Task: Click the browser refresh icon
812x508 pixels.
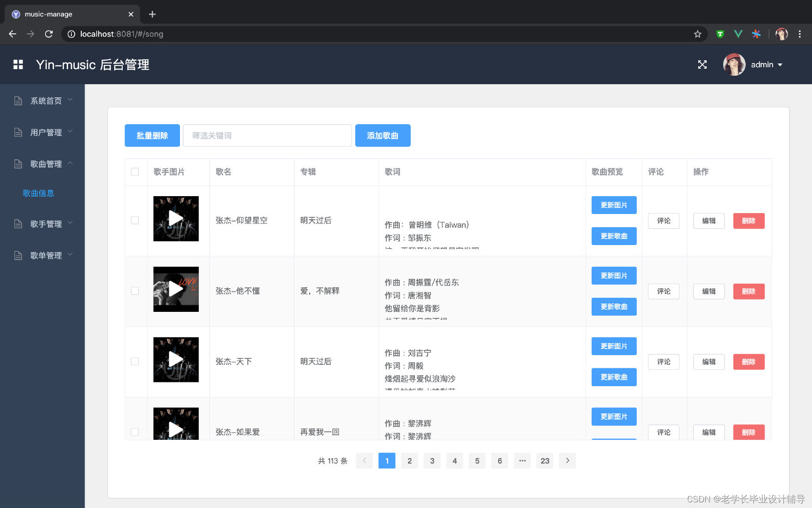Action: pos(48,34)
